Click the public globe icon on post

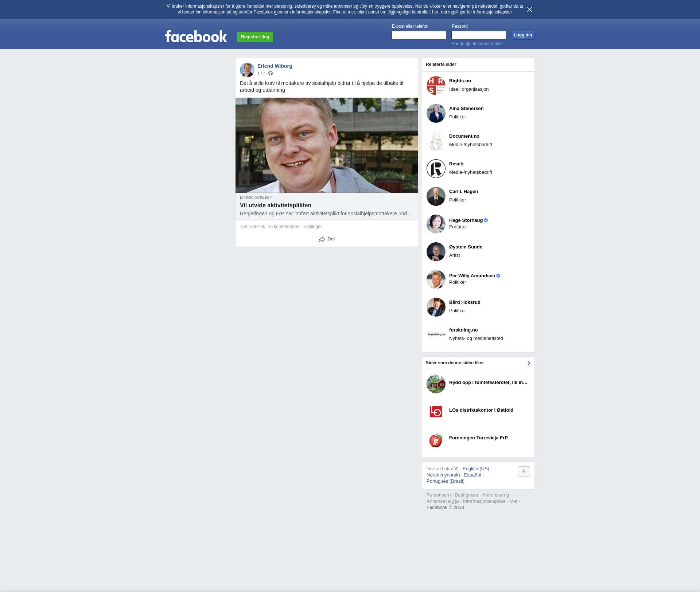pos(271,74)
